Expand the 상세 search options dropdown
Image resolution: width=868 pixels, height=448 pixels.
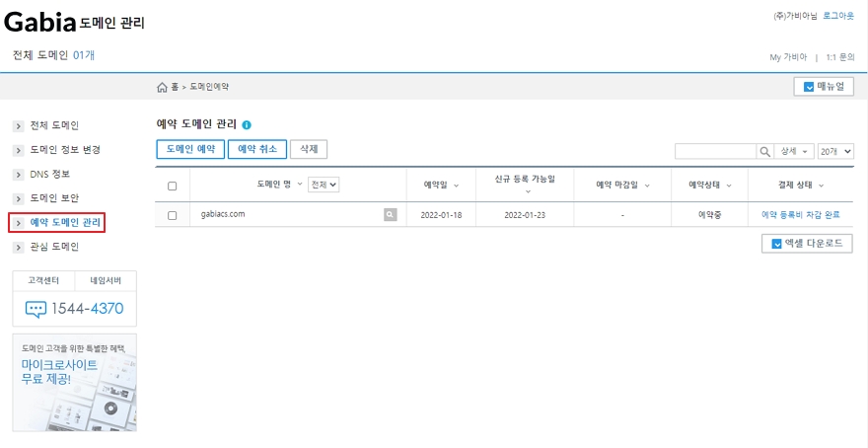pos(794,151)
